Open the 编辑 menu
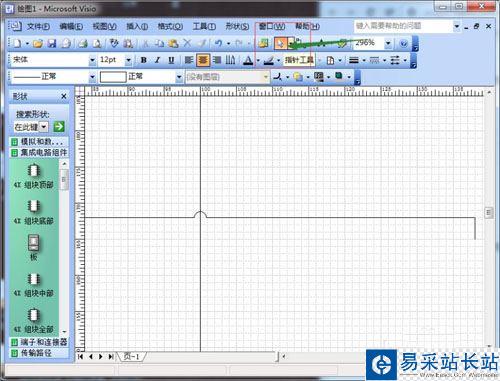This screenshot has width=500, height=381. (x=71, y=26)
